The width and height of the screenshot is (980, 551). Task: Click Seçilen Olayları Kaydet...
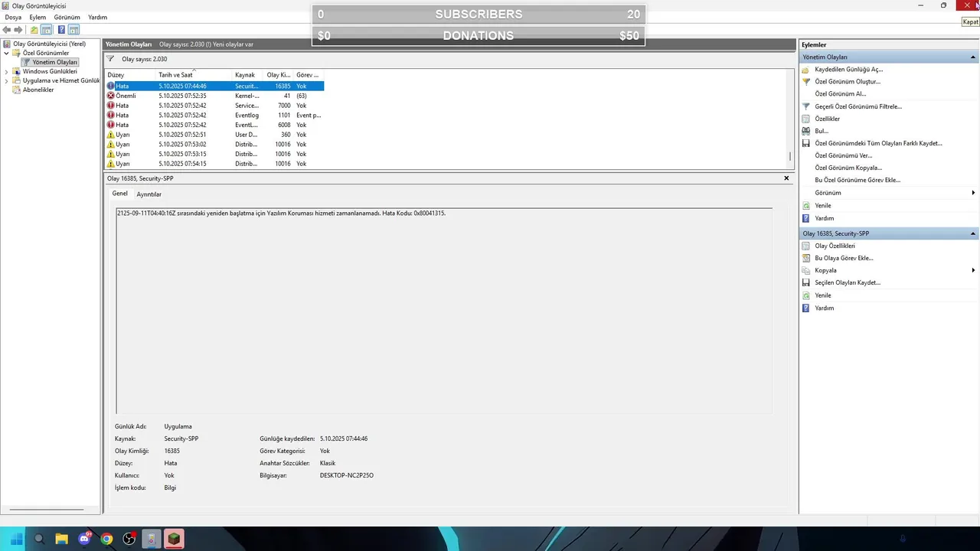coord(848,282)
